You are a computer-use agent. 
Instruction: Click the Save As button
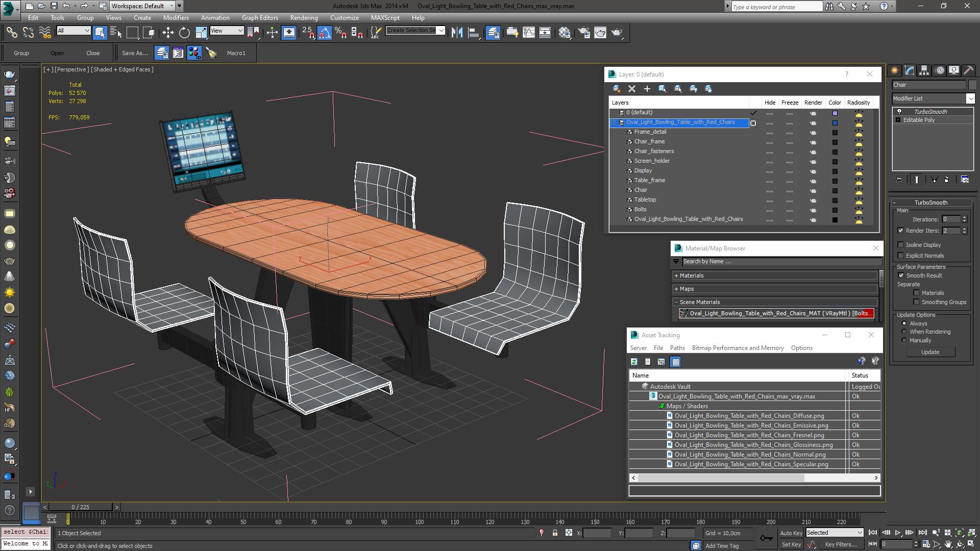pos(135,53)
